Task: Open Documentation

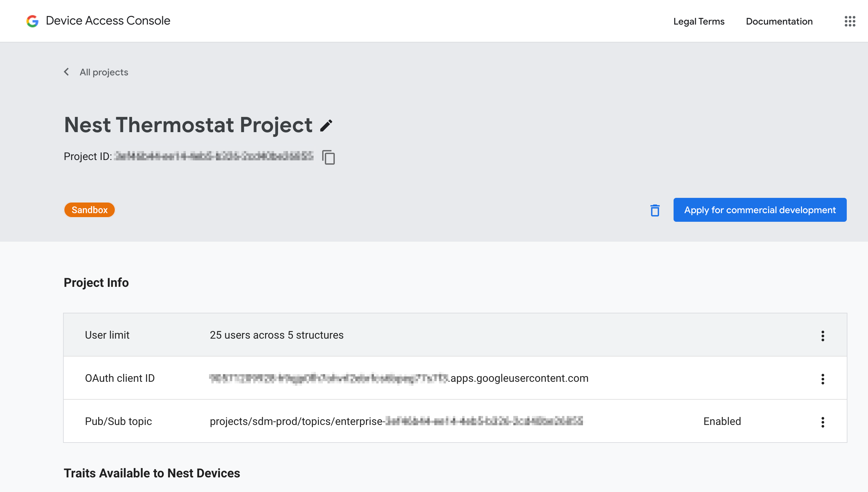Action: tap(779, 21)
